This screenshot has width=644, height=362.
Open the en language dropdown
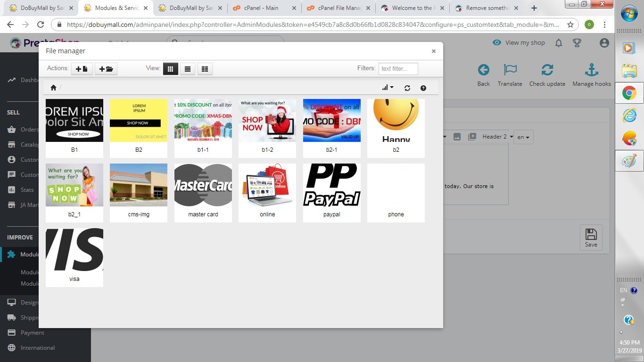click(523, 137)
